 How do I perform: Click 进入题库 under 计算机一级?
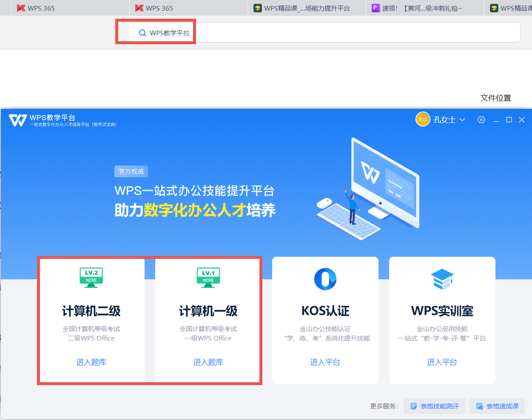[x=208, y=362]
